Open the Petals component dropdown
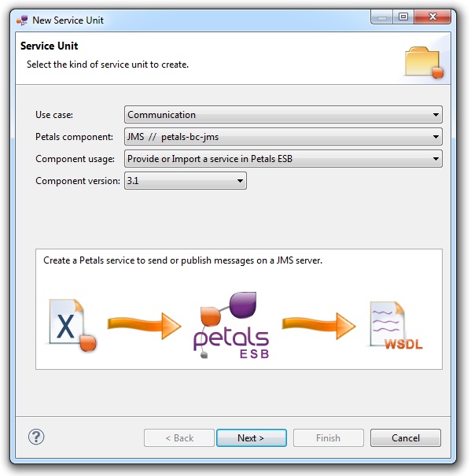The width and height of the screenshot is (471, 476). [283, 137]
